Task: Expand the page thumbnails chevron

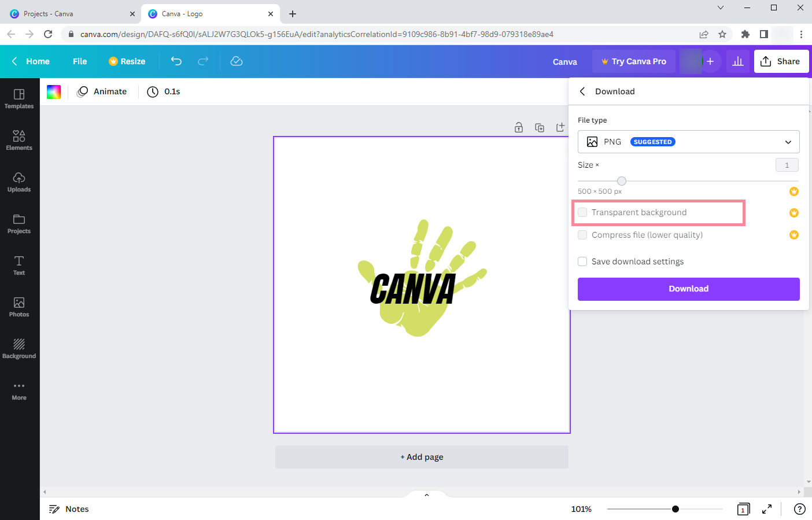Action: tap(427, 495)
